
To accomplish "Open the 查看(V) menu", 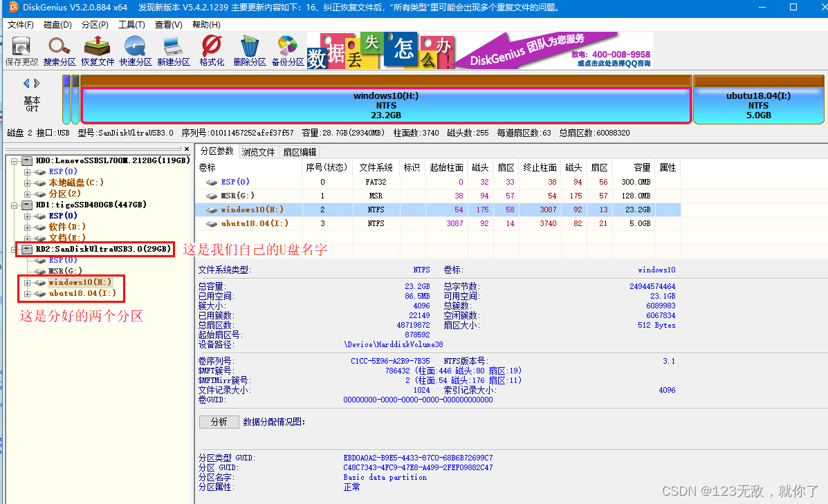I will click(x=169, y=25).
